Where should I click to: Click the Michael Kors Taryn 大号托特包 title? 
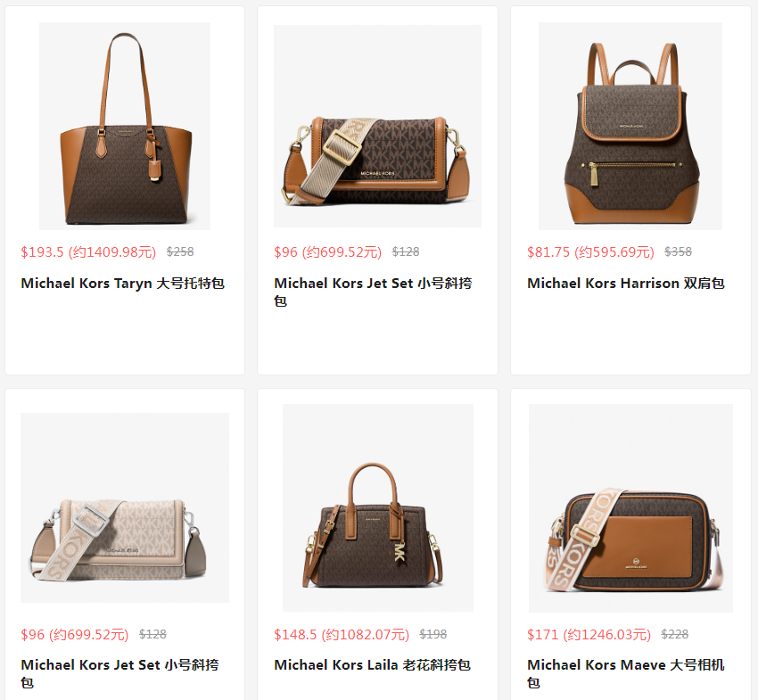123,284
